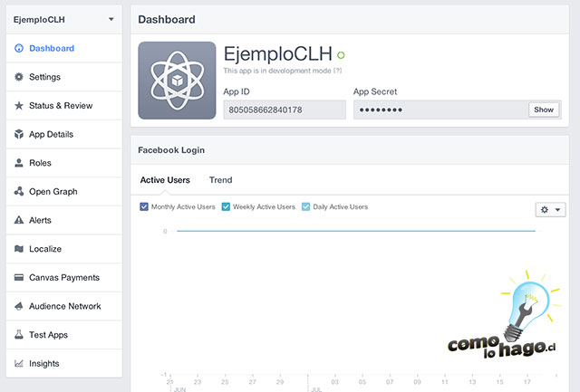Screen dimensions: 580x392
Task: Open App Details section
Action: click(x=64, y=134)
